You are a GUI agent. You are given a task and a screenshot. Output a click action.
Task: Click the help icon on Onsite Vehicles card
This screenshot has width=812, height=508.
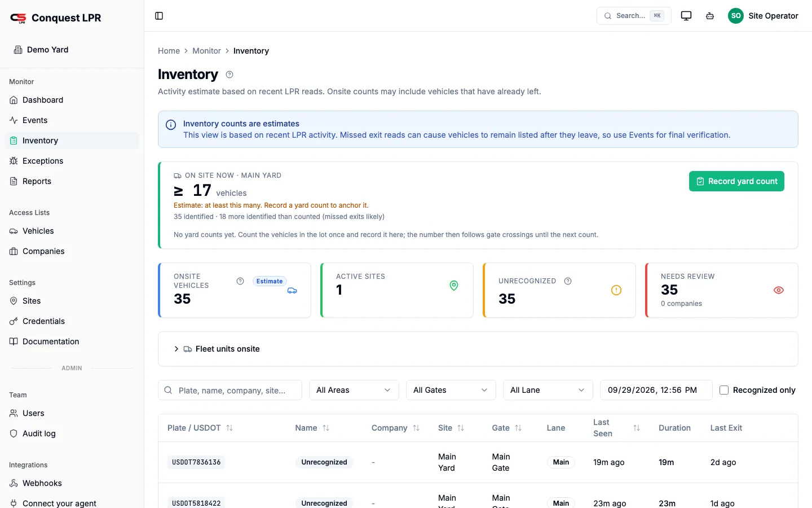click(x=240, y=281)
